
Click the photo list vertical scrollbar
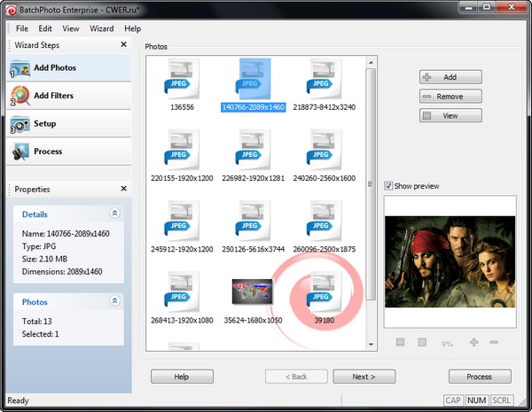coord(372,177)
